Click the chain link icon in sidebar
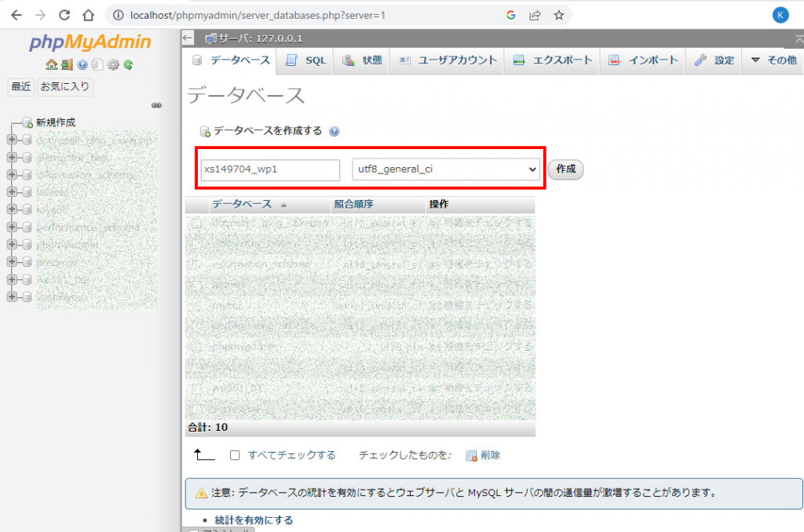Viewport: 804px width, 532px height. [156, 105]
